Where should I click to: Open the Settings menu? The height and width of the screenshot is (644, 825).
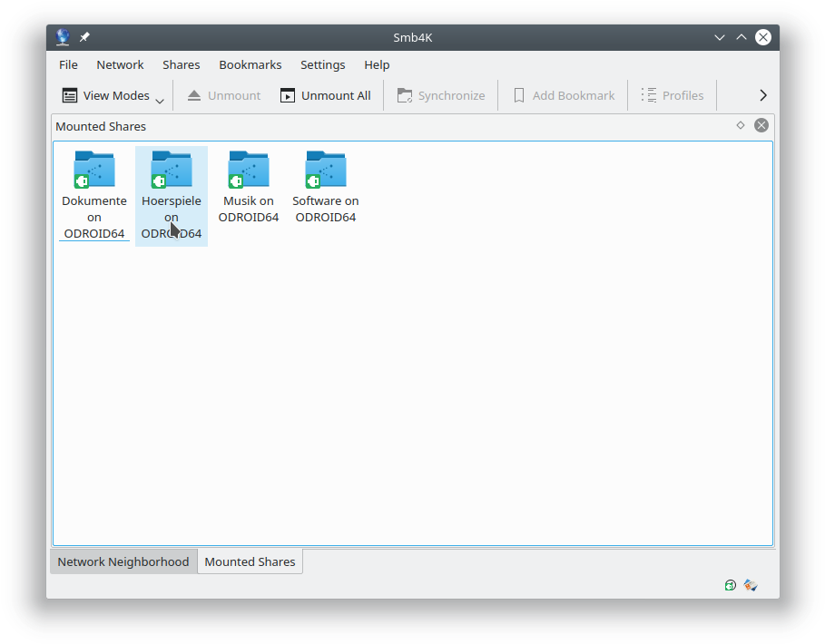[x=322, y=64]
